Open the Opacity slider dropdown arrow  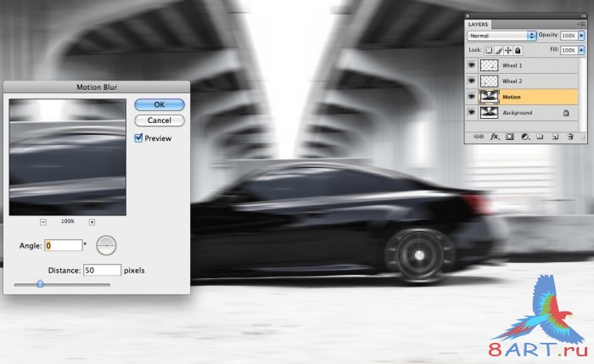click(581, 36)
